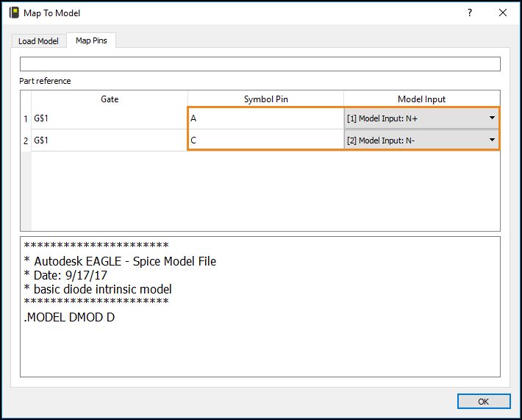
Task: Click the Autodesk EAGLE Spice Model File line
Action: [120, 261]
